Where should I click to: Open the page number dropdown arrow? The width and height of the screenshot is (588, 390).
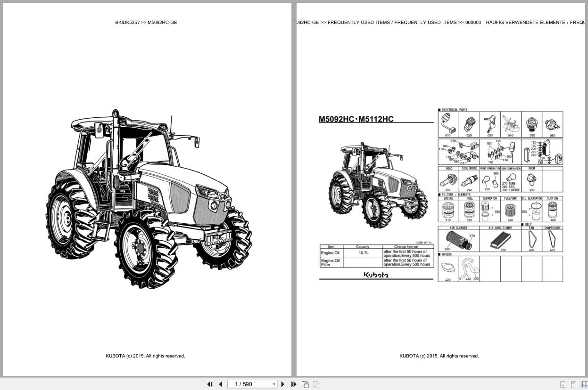pos(274,384)
